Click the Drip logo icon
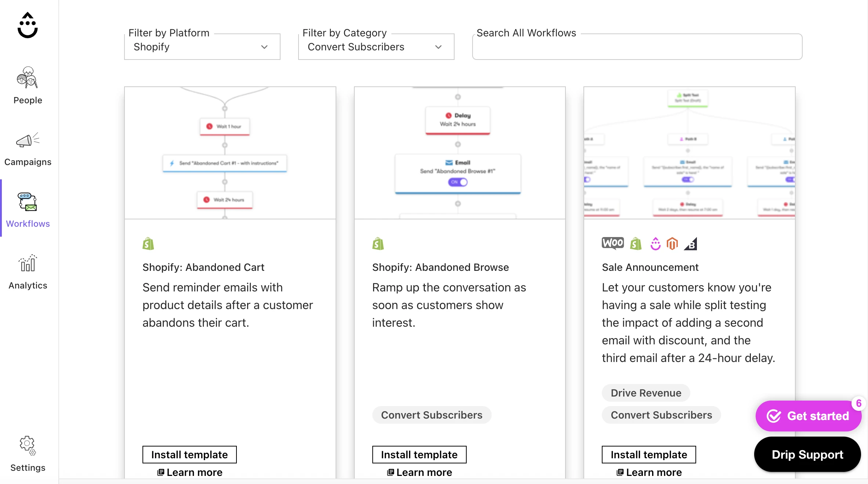 pyautogui.click(x=28, y=25)
